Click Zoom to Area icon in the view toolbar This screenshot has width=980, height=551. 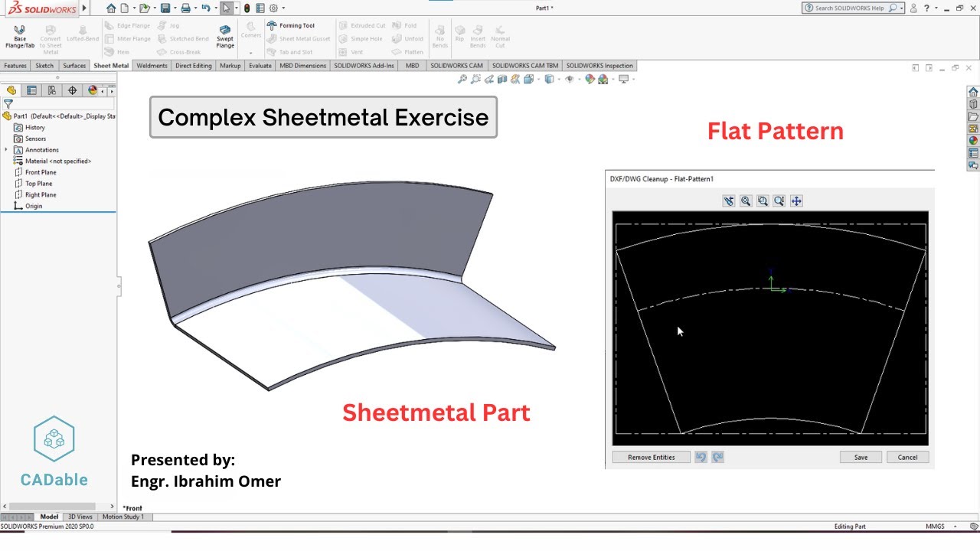coord(476,79)
